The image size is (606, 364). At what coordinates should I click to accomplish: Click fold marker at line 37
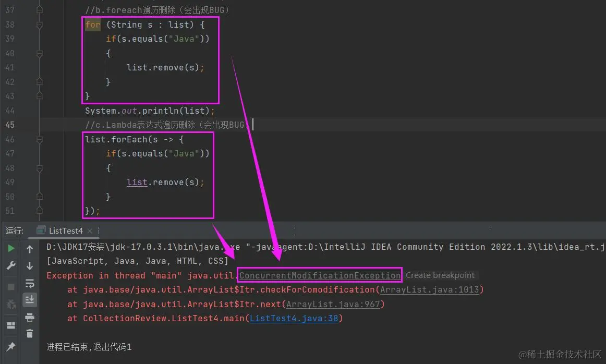(40, 10)
